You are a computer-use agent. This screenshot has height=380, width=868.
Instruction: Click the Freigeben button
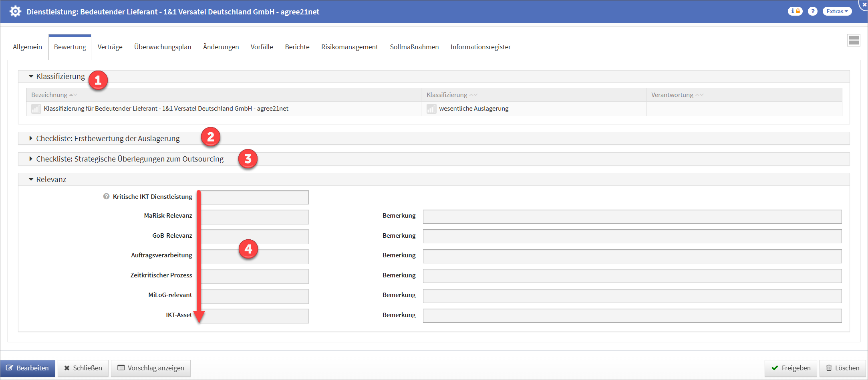click(790, 368)
